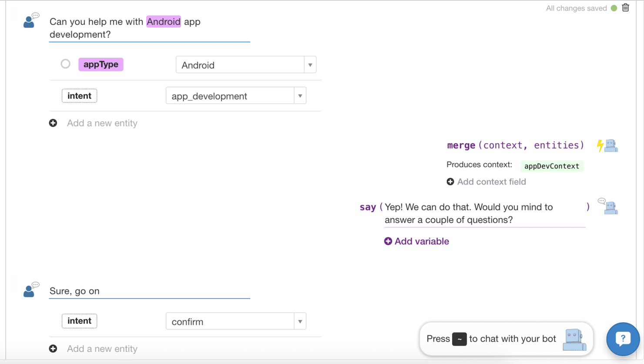Click plus icon for Add context field
Screen dimensions: 644x364
tap(450, 182)
